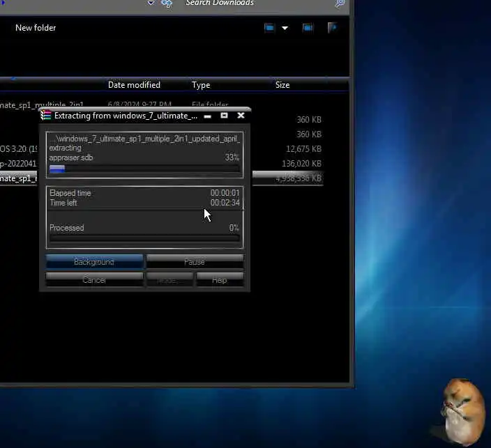Image resolution: width=491 pixels, height=448 pixels.
Task: Select the file sized 136,020 KB
Action: pyautogui.click(x=301, y=164)
